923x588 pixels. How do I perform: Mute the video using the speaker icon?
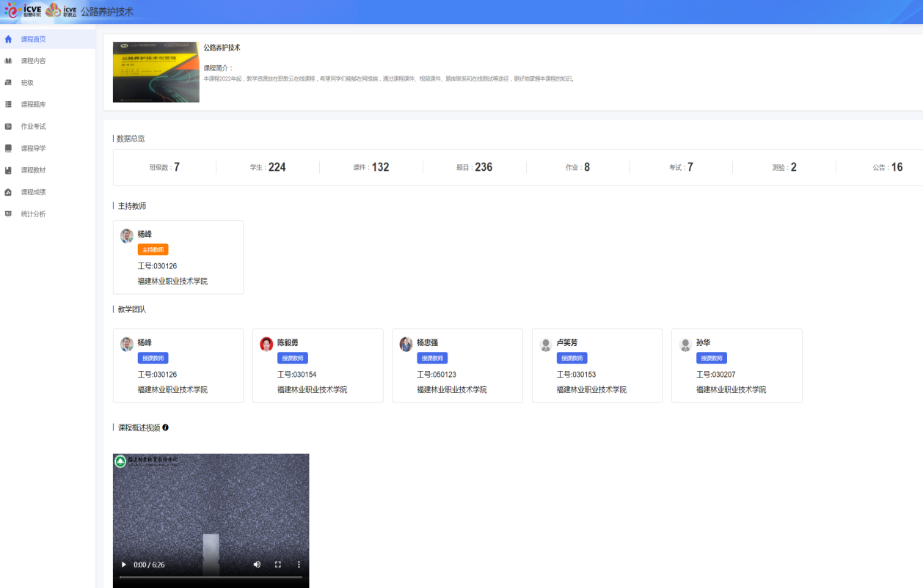click(257, 565)
